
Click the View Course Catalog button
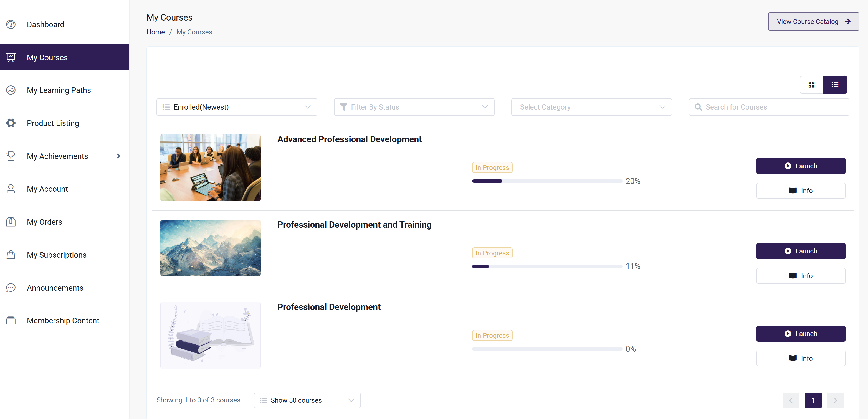pyautogui.click(x=813, y=22)
